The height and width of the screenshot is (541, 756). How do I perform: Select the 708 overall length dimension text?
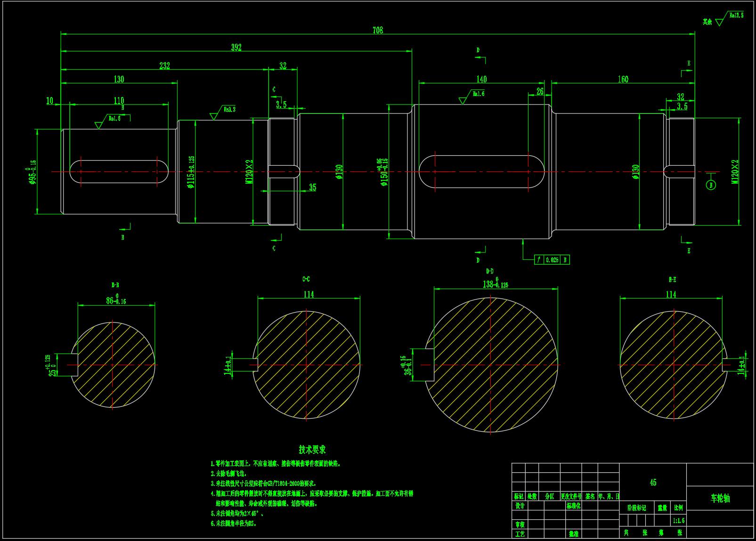tap(378, 30)
